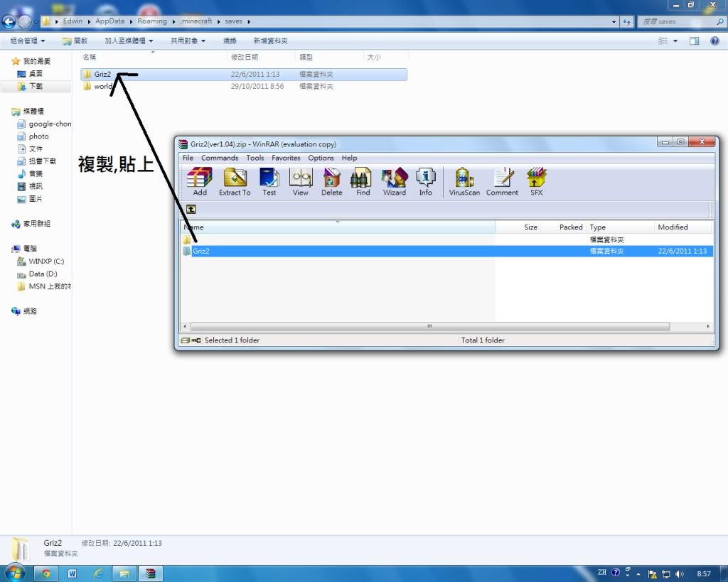
Task: Open 下載 in the favorites sidebar
Action: coord(36,86)
